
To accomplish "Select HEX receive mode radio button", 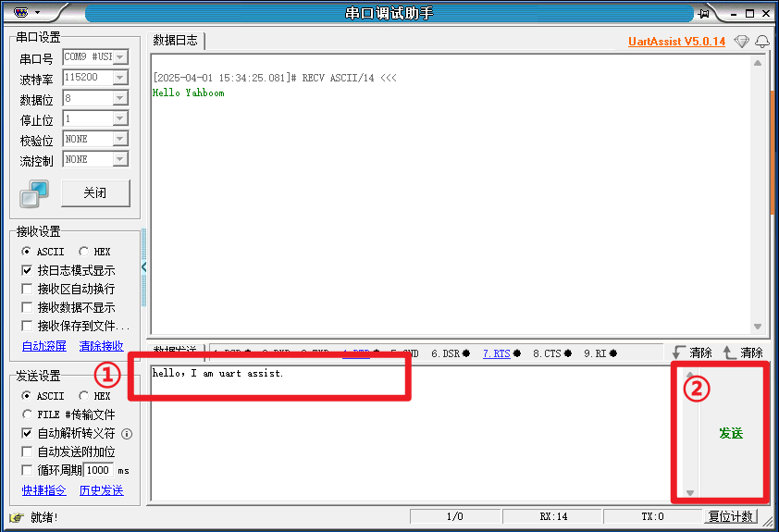I will coord(84,252).
